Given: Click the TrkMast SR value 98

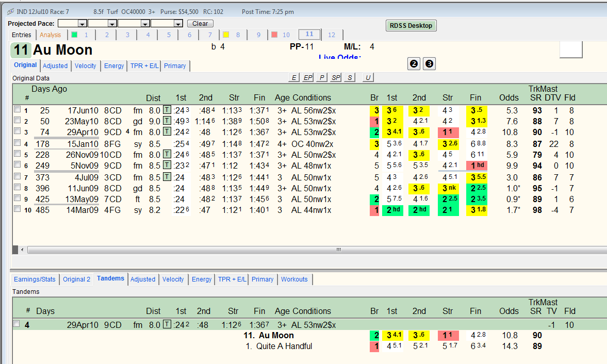Looking at the screenshot, I should click(x=537, y=210).
